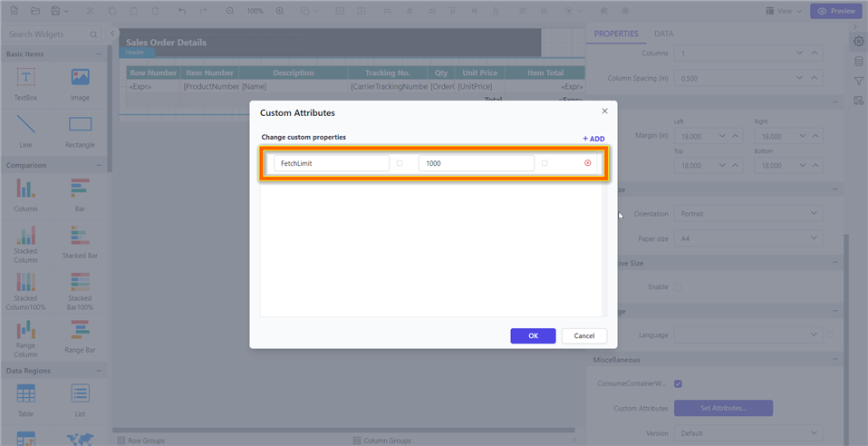Select the TextBox widget
Screen dimensions: 868x446
[x=26, y=82]
